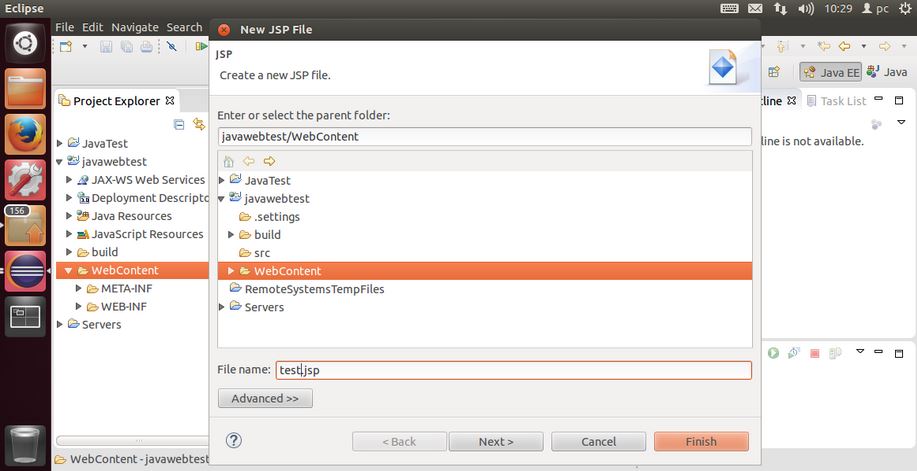917x471 pixels.
Task: Click the File name input field
Action: [513, 370]
